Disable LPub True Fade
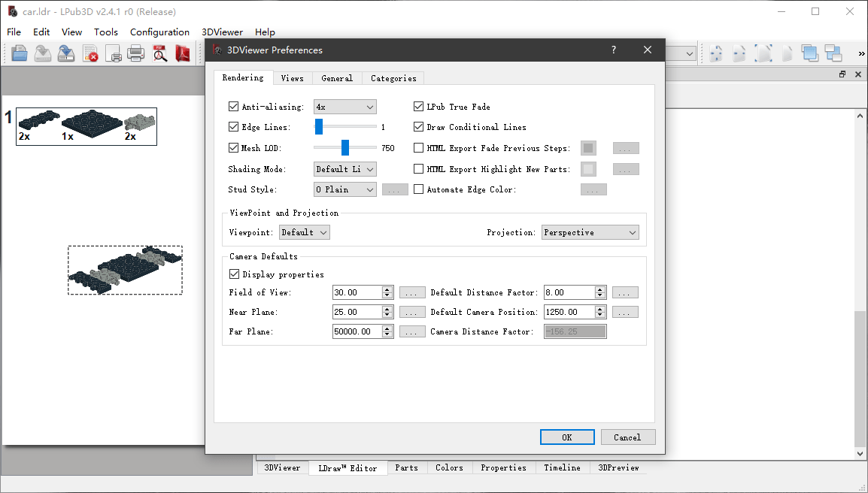This screenshot has height=493, width=868. [x=418, y=106]
